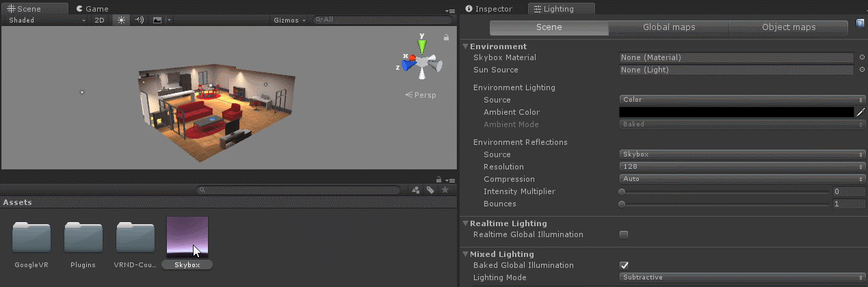Pick ambient color with eyedropper icon
This screenshot has width=868, height=287.
pyautogui.click(x=860, y=112)
